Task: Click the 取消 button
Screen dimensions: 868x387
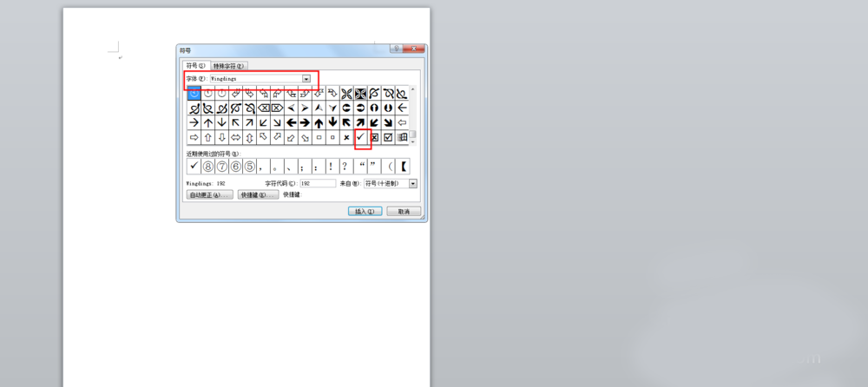Action: click(x=404, y=212)
